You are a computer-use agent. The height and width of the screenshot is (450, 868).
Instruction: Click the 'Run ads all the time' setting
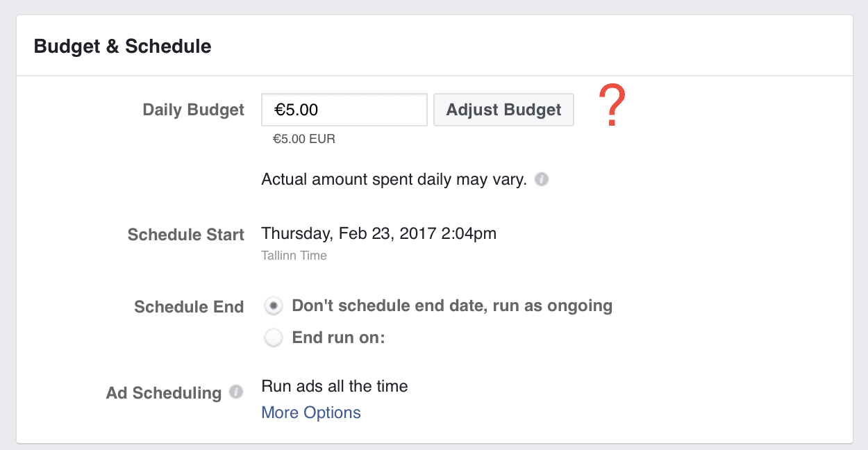click(334, 386)
